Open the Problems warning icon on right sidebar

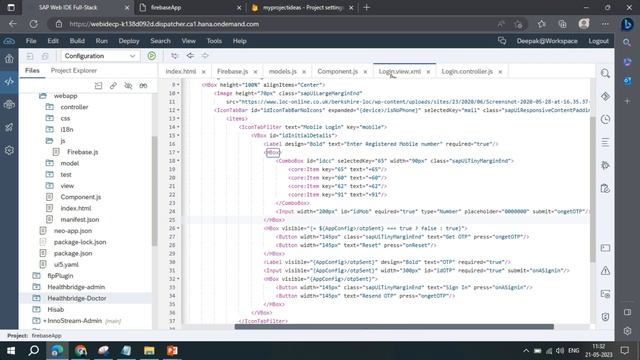[605, 271]
